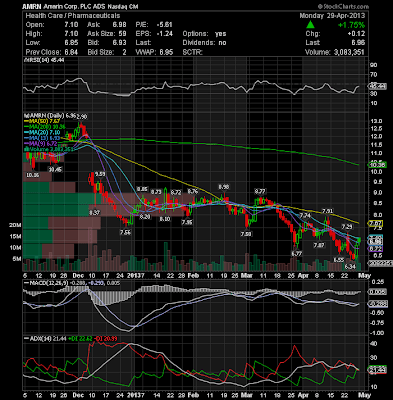The image size is (393, 400).
Task: Click the Prev Close 6.84 value
Action: [x=71, y=52]
